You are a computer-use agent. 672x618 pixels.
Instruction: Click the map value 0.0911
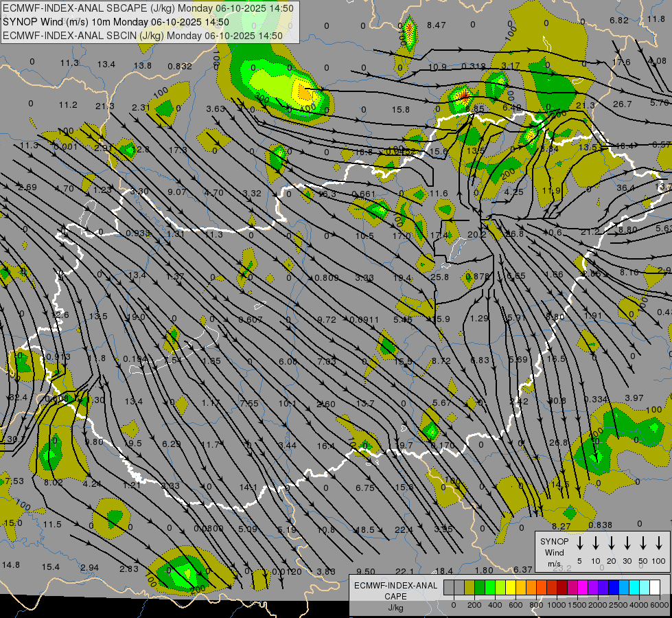364,319
